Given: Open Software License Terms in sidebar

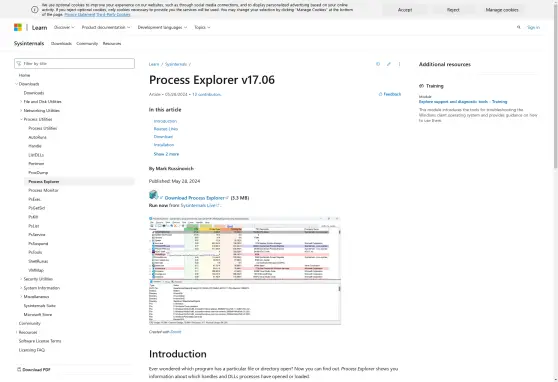Looking at the screenshot, I should click(x=40, y=341).
